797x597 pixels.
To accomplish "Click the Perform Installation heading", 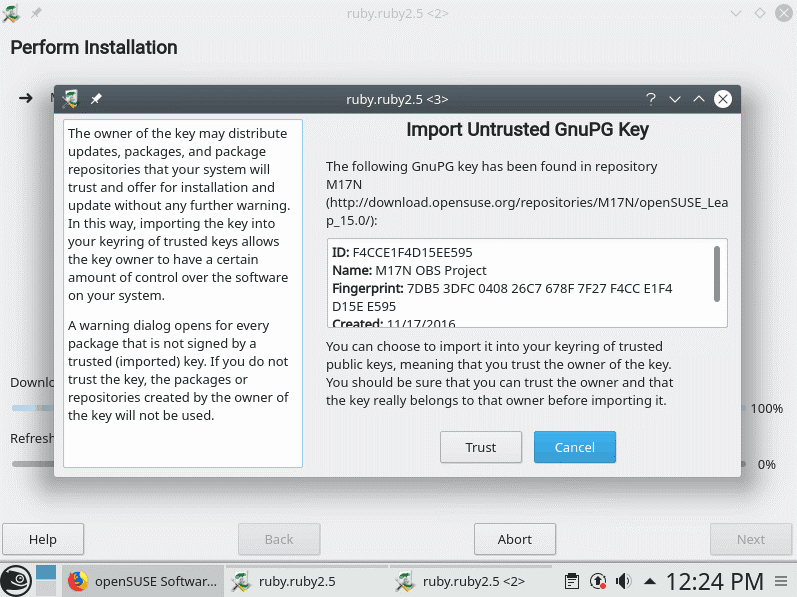I will pyautogui.click(x=94, y=47).
